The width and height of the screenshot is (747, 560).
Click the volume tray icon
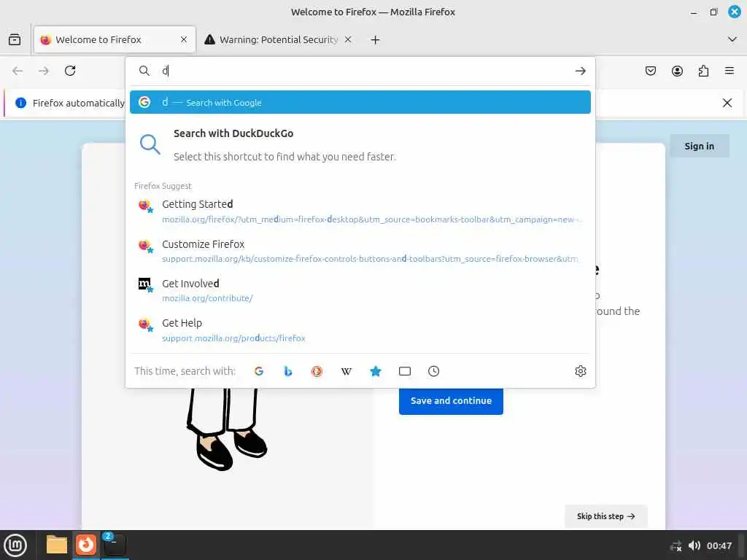[694, 545]
